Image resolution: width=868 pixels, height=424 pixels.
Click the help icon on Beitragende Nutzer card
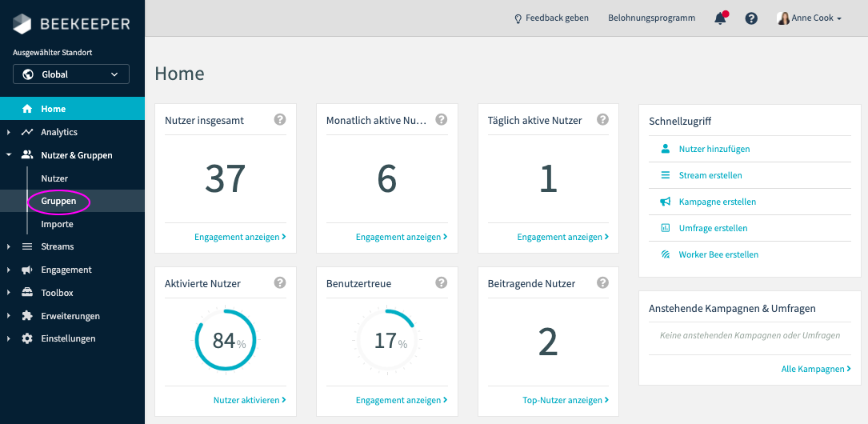pos(602,282)
